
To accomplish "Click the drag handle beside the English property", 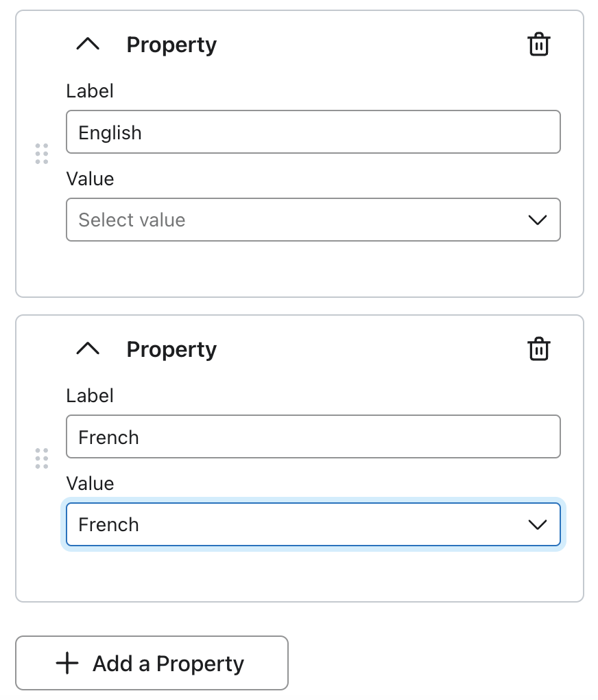I will coord(42,154).
